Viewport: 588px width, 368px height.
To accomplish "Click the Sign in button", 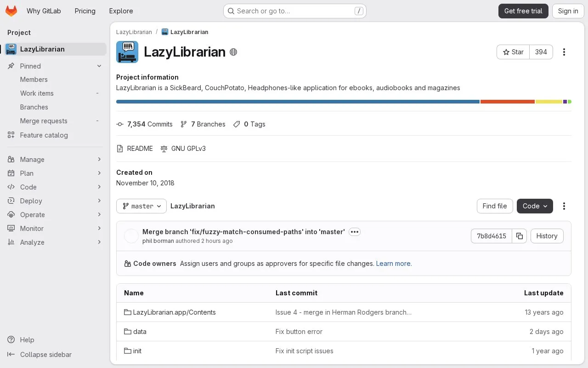I will coord(568,11).
